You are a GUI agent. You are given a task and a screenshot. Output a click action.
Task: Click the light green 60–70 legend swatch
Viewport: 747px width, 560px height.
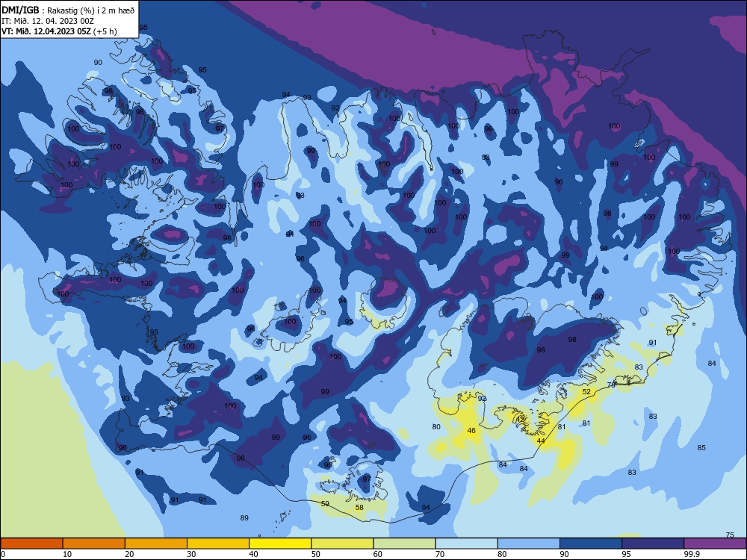404,544
